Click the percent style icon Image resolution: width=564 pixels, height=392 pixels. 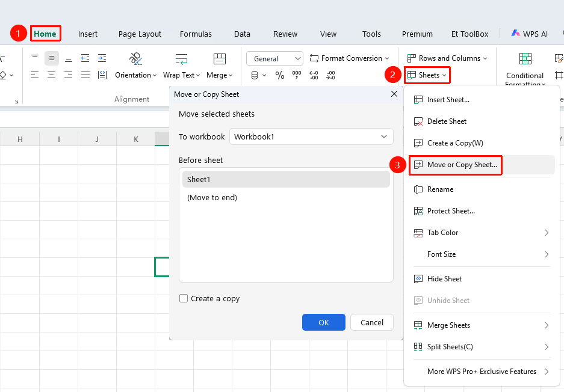[279, 75]
